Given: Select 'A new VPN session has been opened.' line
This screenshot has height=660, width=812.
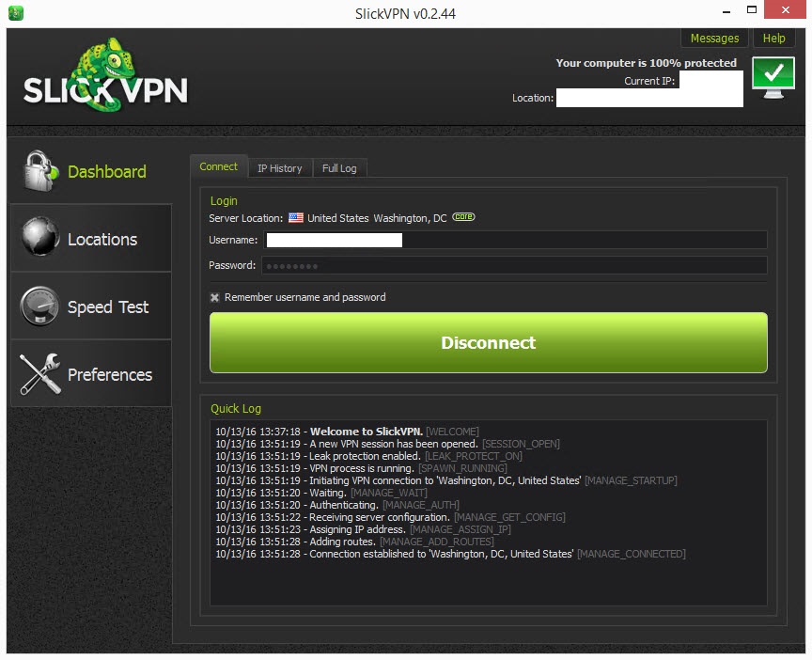Looking at the screenshot, I should coord(387,444).
